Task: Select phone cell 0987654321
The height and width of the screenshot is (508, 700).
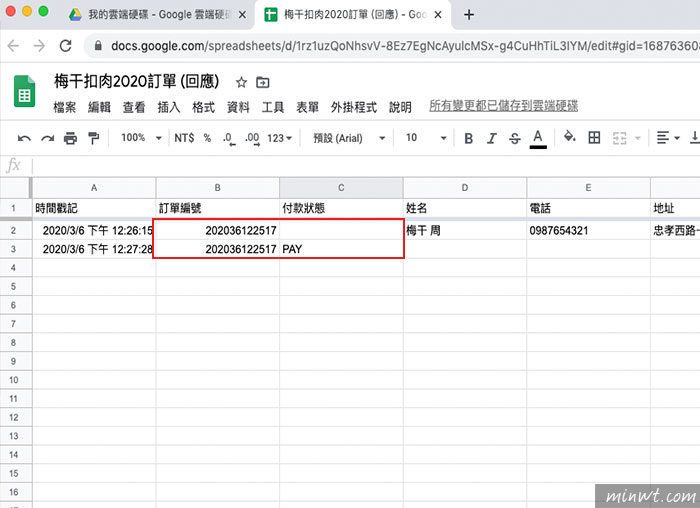Action: (x=588, y=230)
